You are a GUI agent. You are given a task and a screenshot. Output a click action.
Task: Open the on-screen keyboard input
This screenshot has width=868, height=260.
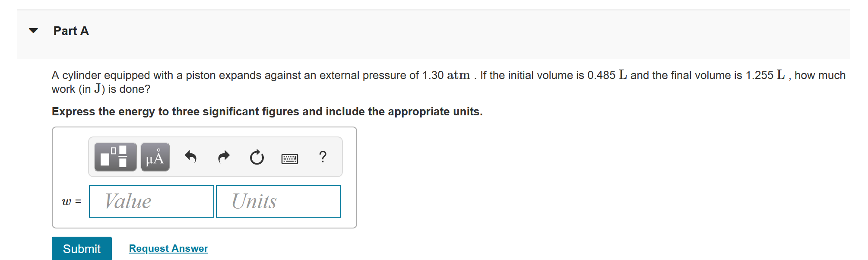289,158
